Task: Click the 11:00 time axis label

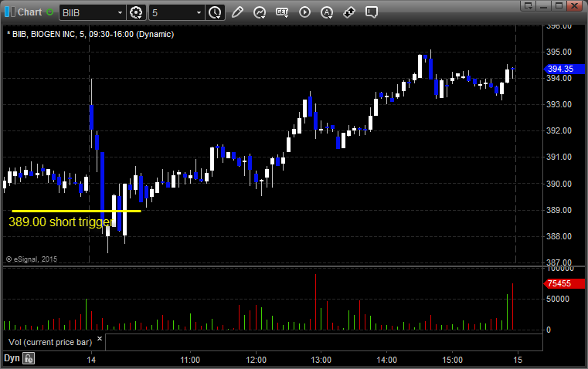Action: (x=190, y=360)
